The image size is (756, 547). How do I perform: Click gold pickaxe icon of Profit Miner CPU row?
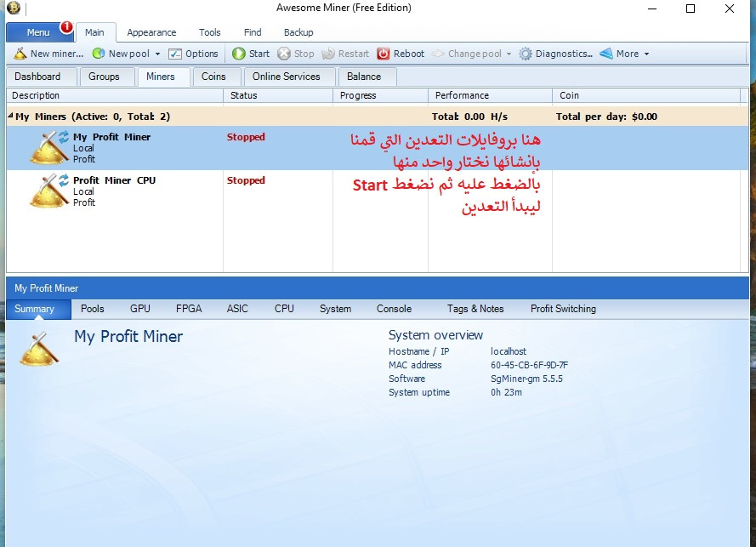(49, 191)
